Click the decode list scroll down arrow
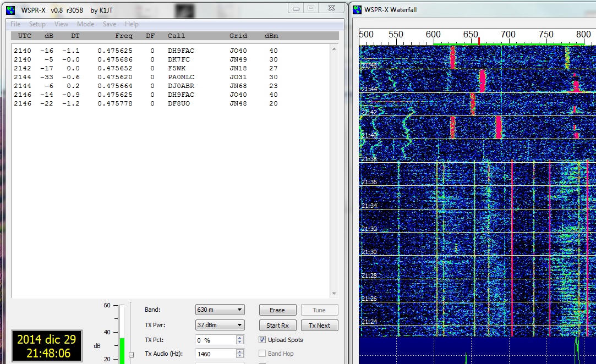The width and height of the screenshot is (596, 364). point(334,293)
